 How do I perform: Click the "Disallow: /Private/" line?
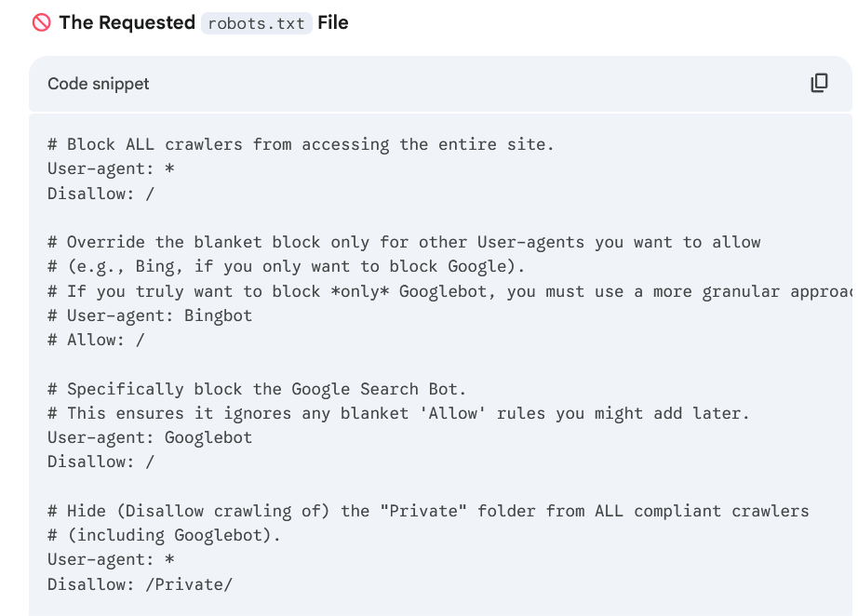pyautogui.click(x=140, y=584)
